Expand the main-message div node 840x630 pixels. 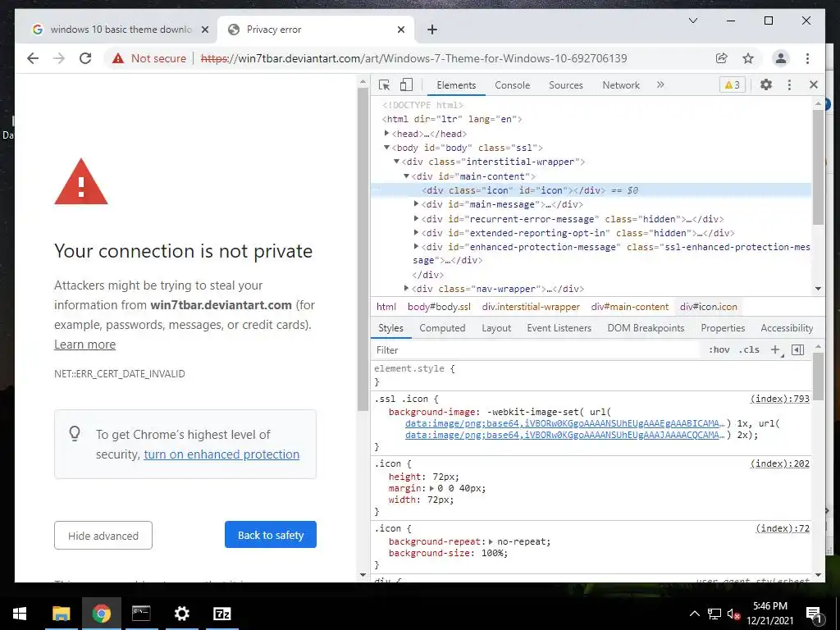416,204
